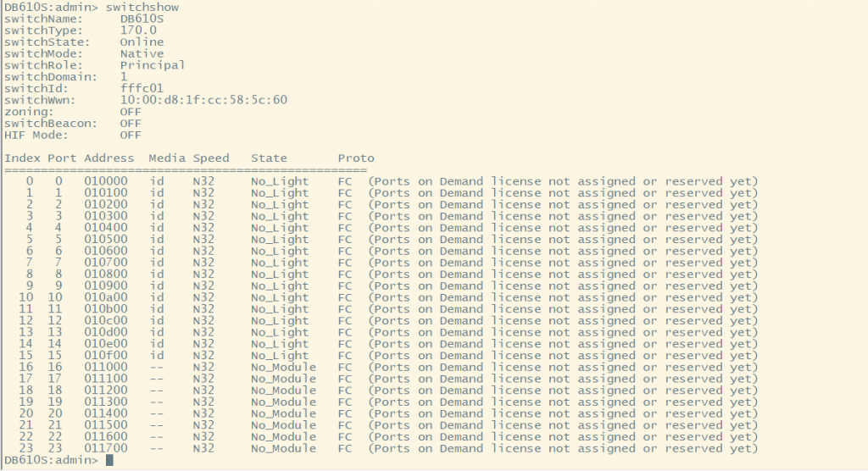Click the switchId value fffc01
This screenshot has width=868, height=471.
click(x=142, y=88)
